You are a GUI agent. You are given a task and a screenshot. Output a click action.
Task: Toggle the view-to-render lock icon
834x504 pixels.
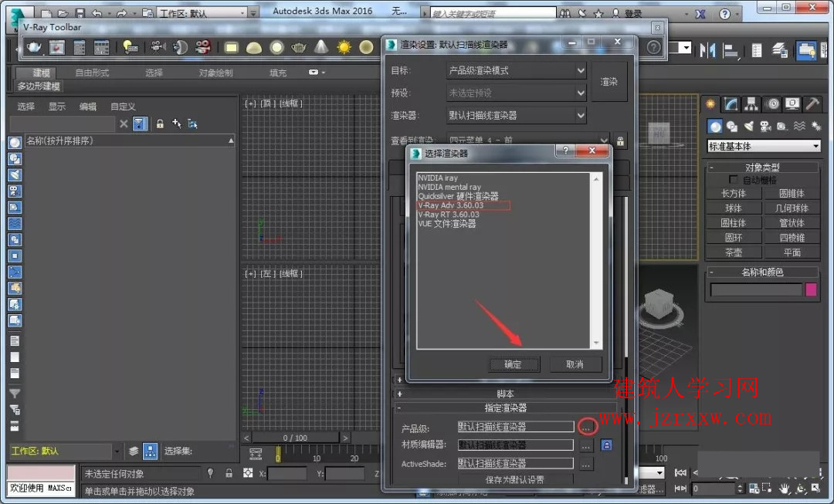pyautogui.click(x=620, y=140)
